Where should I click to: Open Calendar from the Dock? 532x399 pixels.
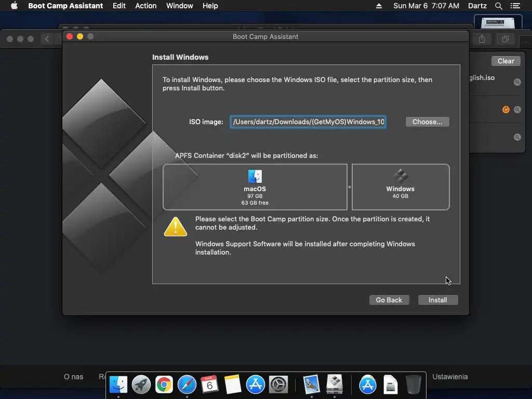pos(209,385)
